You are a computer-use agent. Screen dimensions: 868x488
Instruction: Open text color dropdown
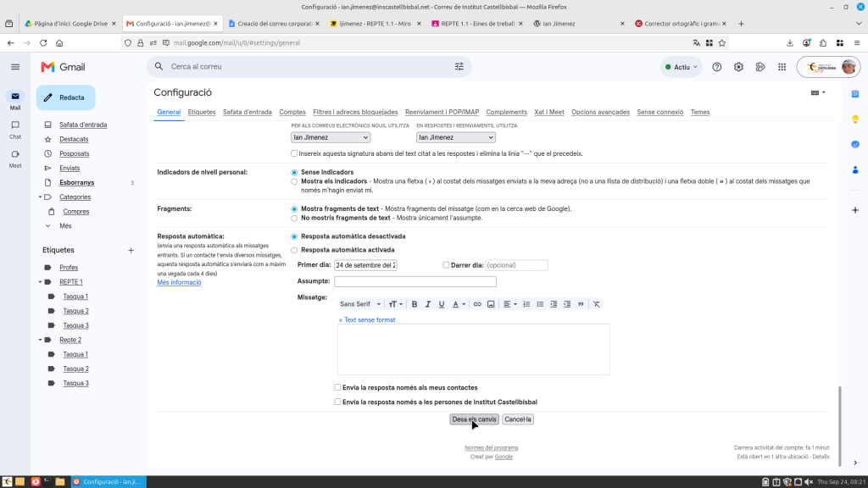pos(459,304)
